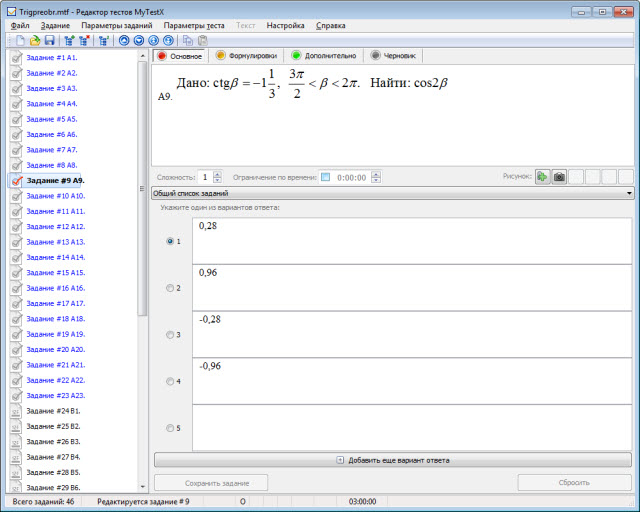Click the save diskette toolbar icon
The width and height of the screenshot is (640, 512).
click(x=49, y=41)
